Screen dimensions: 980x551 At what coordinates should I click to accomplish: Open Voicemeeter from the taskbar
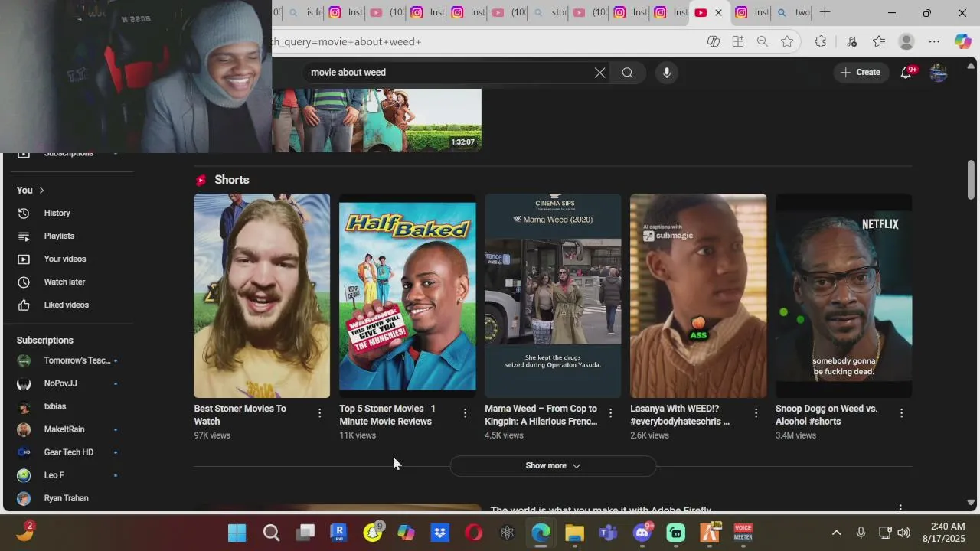(x=743, y=533)
